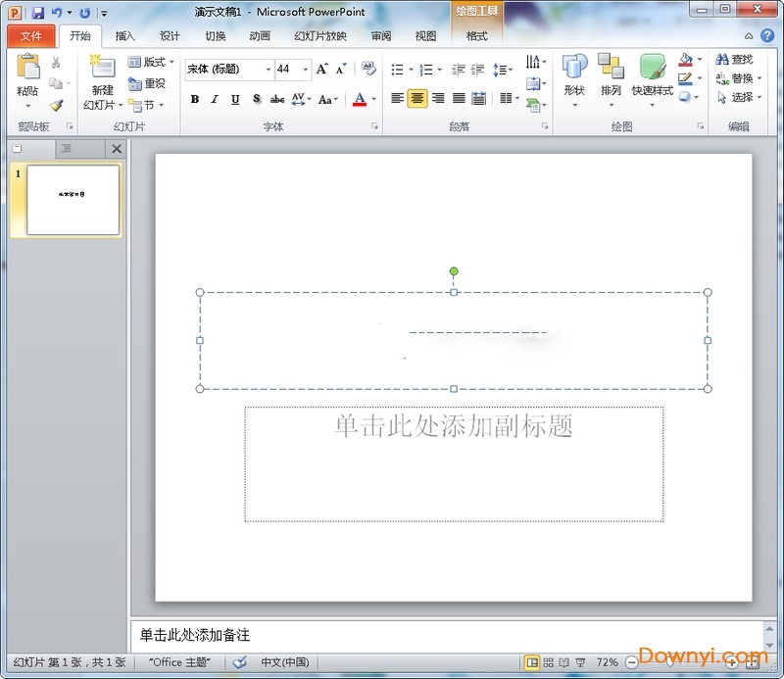Viewport: 784px width, 679px height.
Task: Select the Text Shadow icon
Action: pyautogui.click(x=256, y=99)
